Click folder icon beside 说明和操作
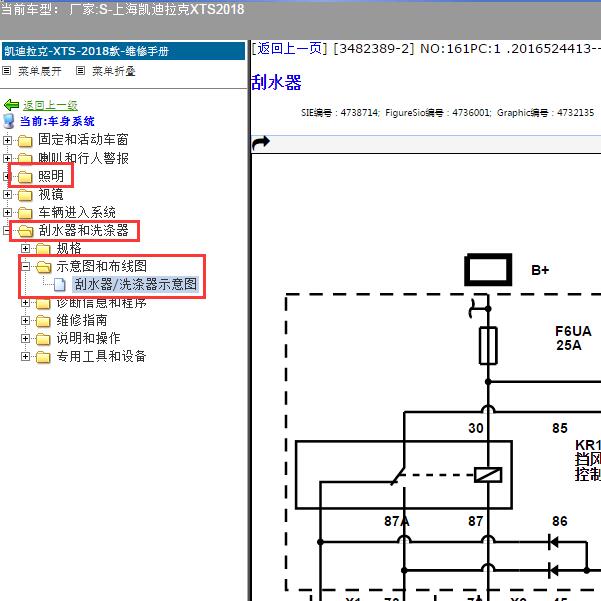 click(x=43, y=339)
